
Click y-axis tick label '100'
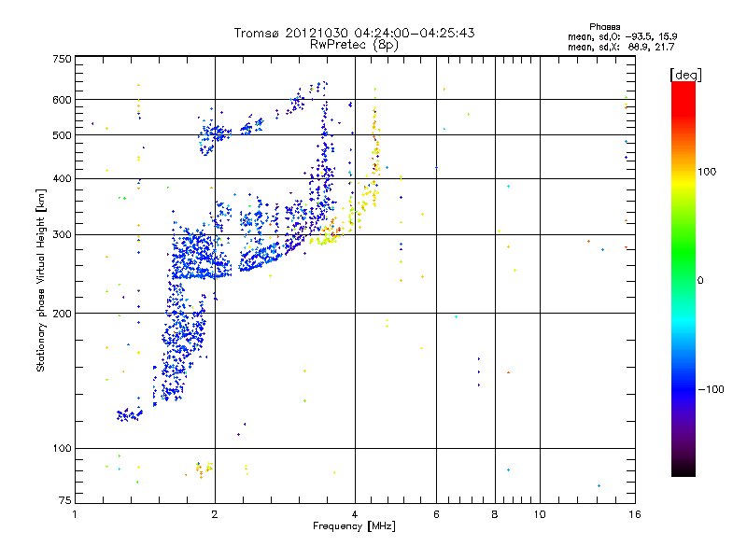(x=63, y=448)
